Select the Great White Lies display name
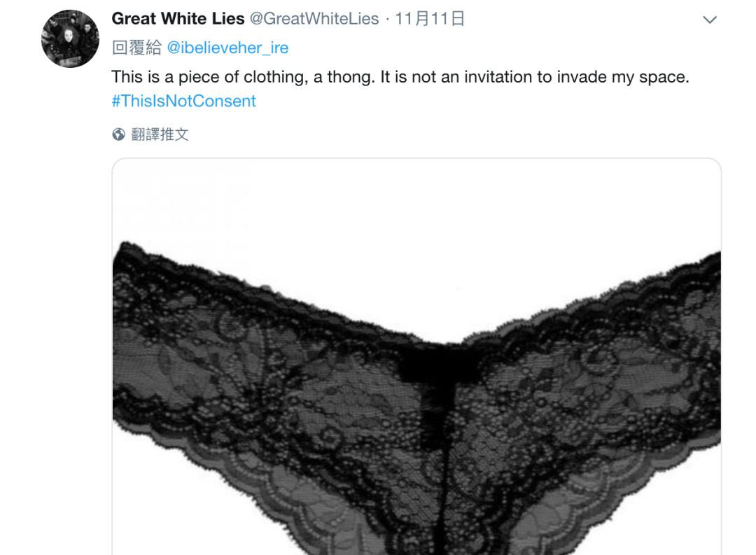Image resolution: width=756 pixels, height=555 pixels. click(x=178, y=18)
